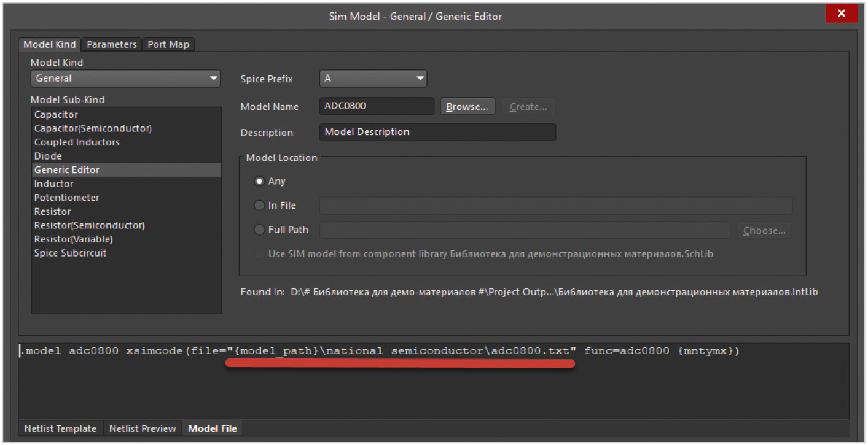Screen dimensions: 868x445
Task: Select Resistor(Semiconductor) sub-kind
Action: click(126, 225)
